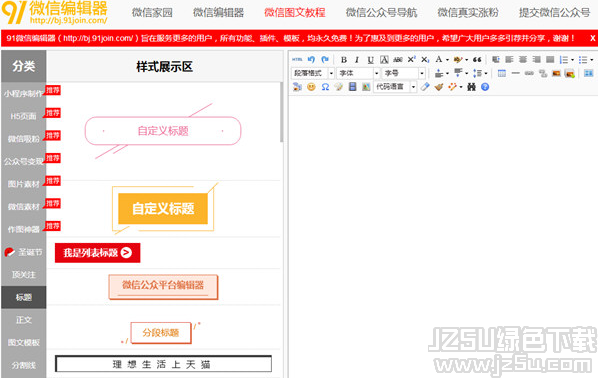Go to 微信家园 nav tab
Screen dimensions: 598x378
point(152,13)
